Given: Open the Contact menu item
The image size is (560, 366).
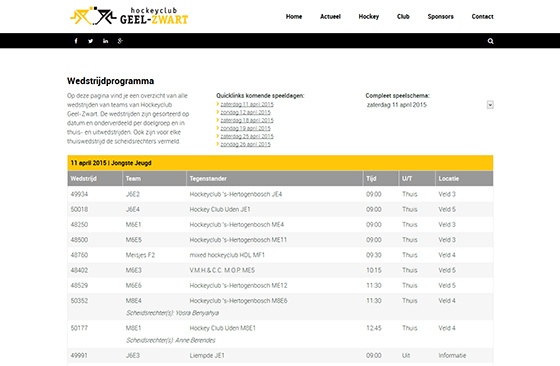Looking at the screenshot, I should click(x=482, y=16).
